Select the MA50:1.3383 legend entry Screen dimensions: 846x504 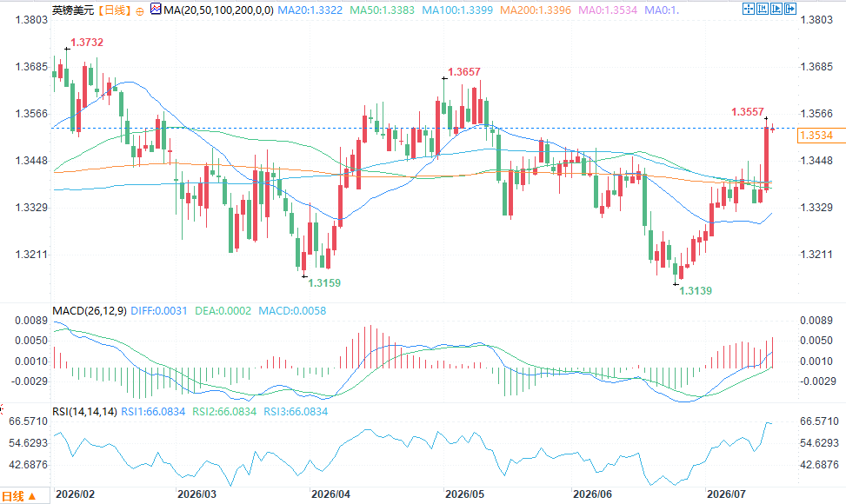tap(382, 10)
